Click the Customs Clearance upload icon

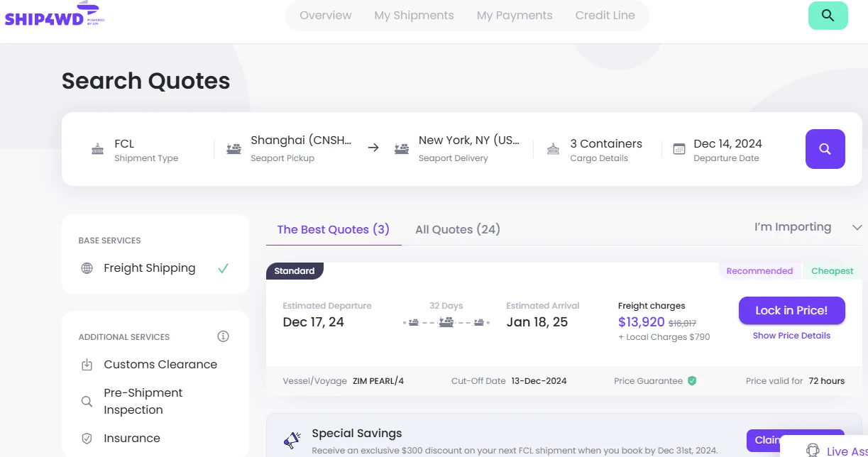pyautogui.click(x=87, y=364)
